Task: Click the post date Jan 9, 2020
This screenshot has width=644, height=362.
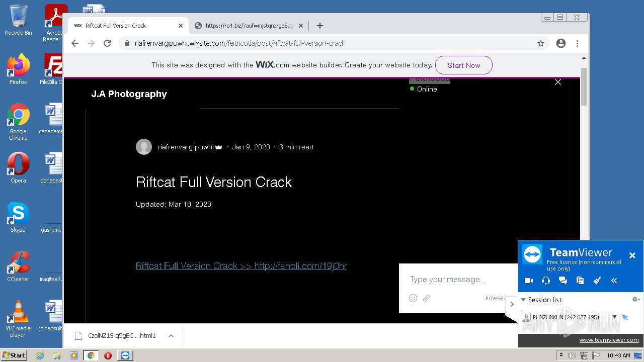Action: [x=251, y=147]
